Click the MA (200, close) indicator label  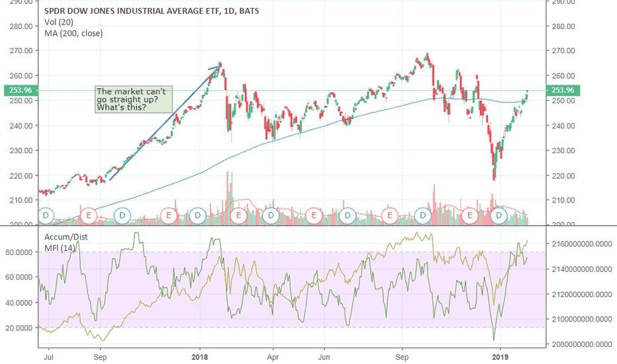point(73,34)
